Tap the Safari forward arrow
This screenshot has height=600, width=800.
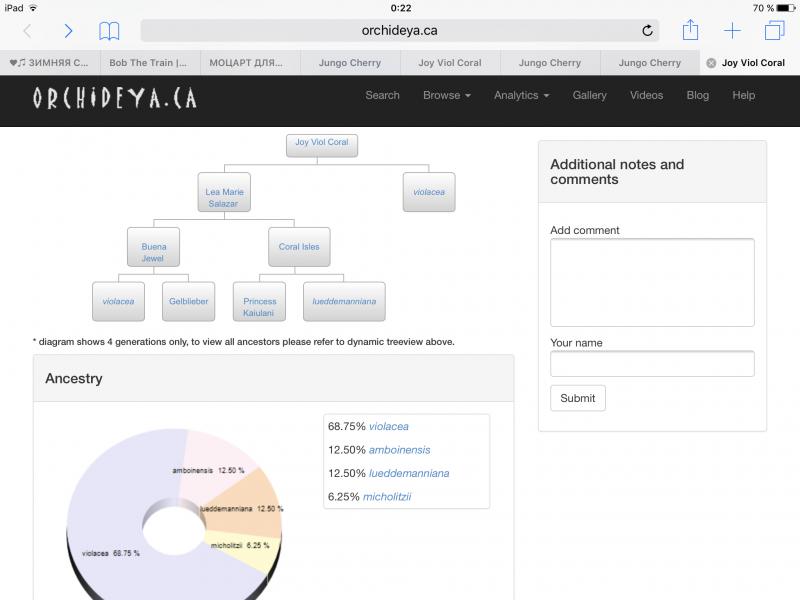point(68,31)
